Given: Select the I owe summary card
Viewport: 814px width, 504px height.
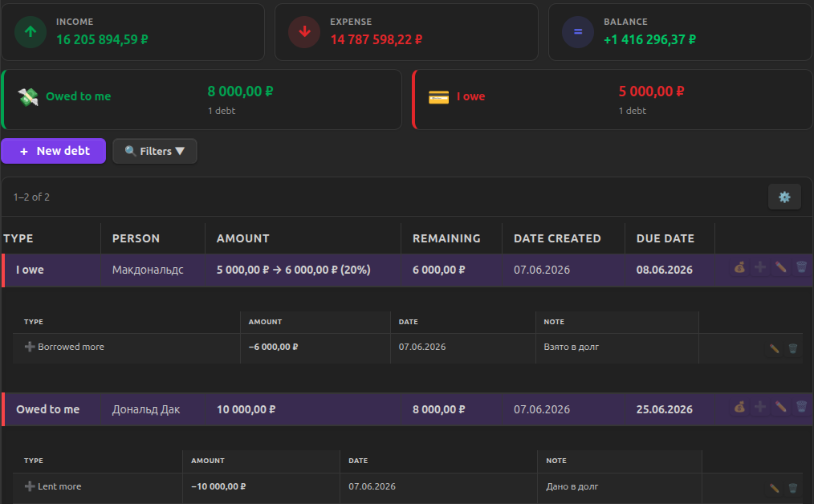Looking at the screenshot, I should 612,100.
